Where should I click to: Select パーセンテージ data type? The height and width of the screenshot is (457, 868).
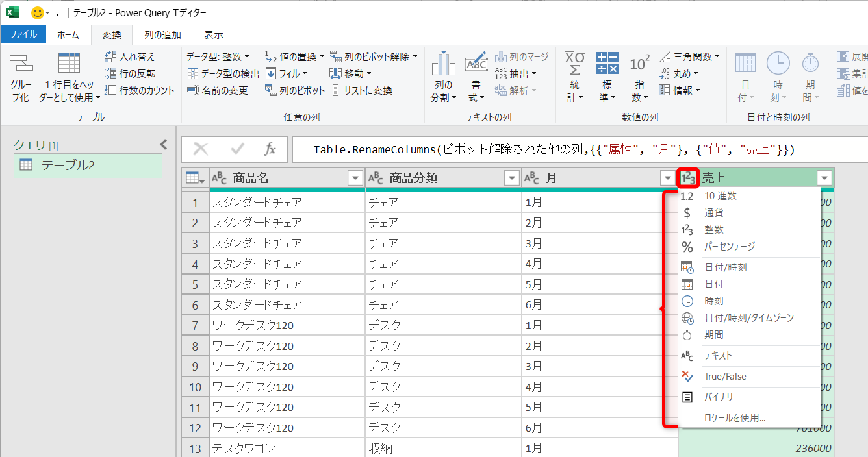[x=749, y=246]
